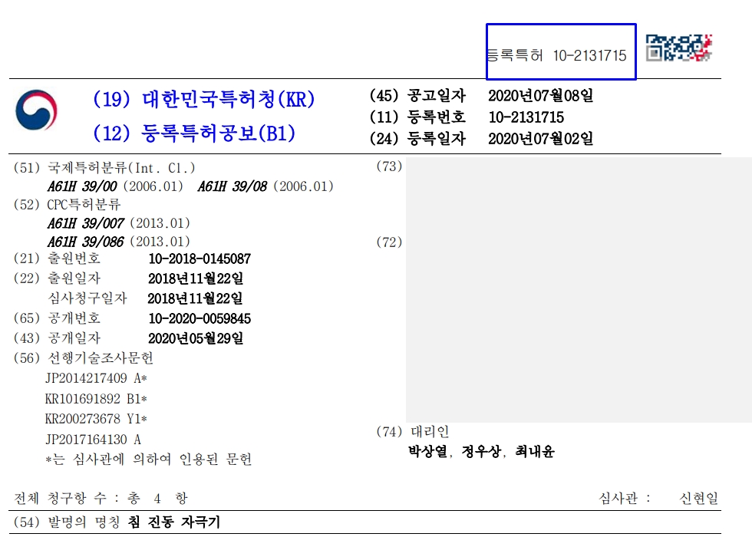Select agent name '최내윤'
This screenshot has width=752, height=560.
[x=535, y=451]
